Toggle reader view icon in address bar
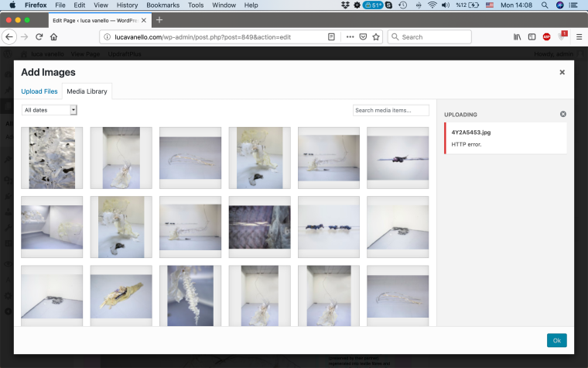 coord(331,36)
